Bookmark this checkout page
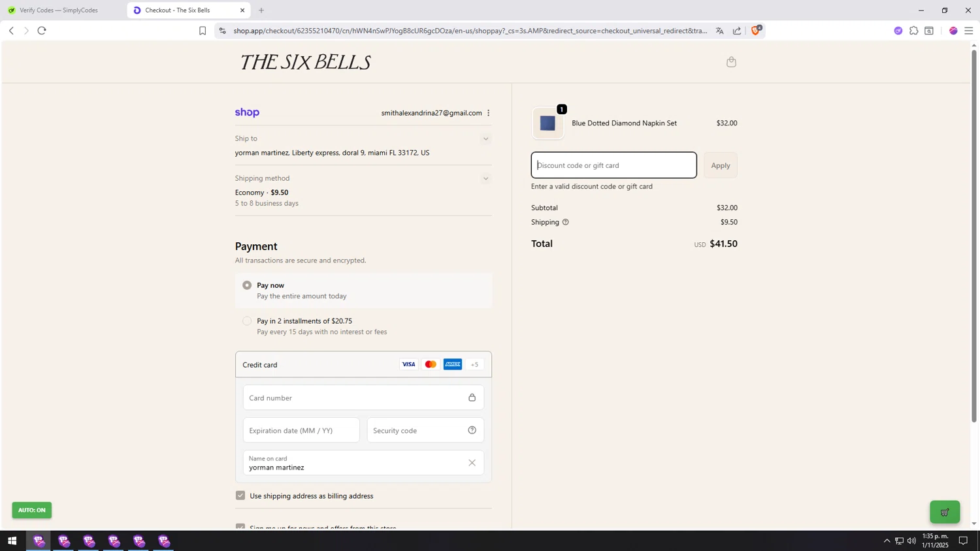980x551 pixels. point(203,31)
